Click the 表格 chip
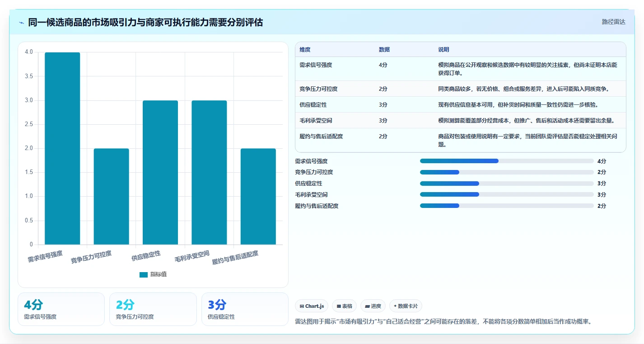 click(344, 306)
